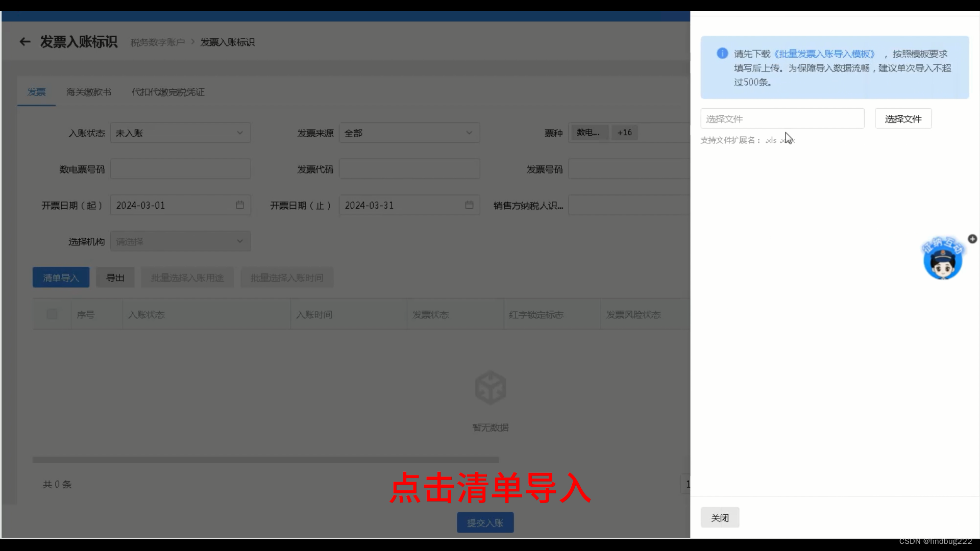The height and width of the screenshot is (551, 980).
Task: Open the 选择机构 dropdown
Action: point(180,241)
